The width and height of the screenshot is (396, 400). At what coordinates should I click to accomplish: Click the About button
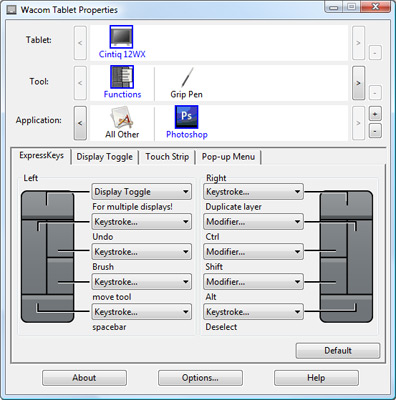coord(84,378)
